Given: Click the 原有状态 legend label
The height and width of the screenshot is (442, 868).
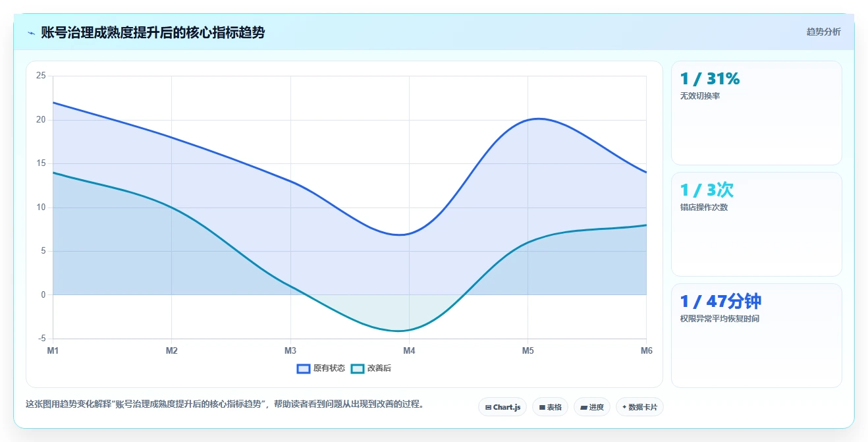Looking at the screenshot, I should [329, 368].
